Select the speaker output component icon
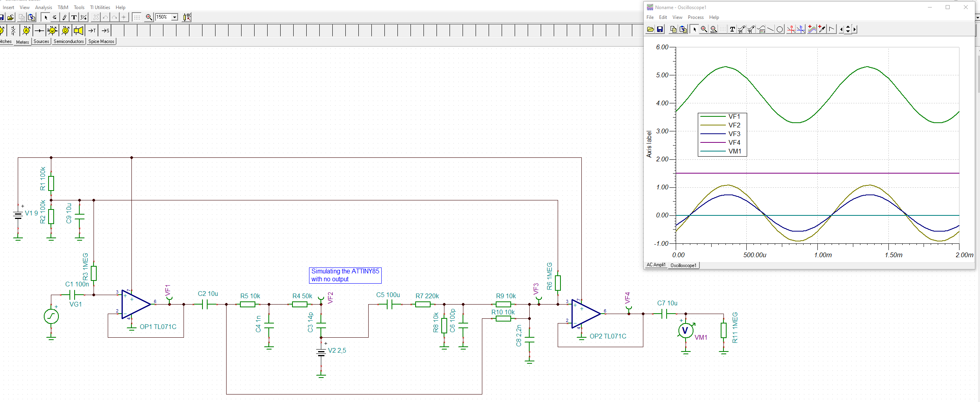Viewport: 980px width, 402px height. click(x=78, y=30)
